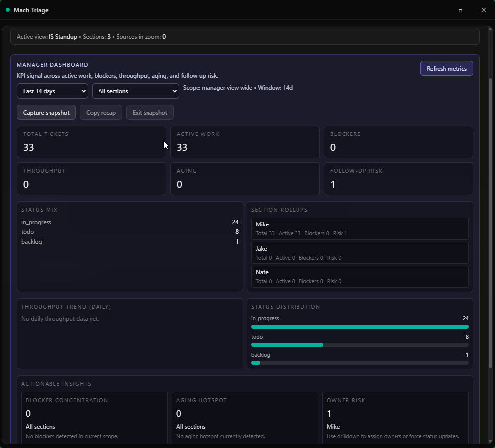Viewport: 495px width, 448px height.
Task: Click the Refresh metrics button
Action: [x=446, y=68]
